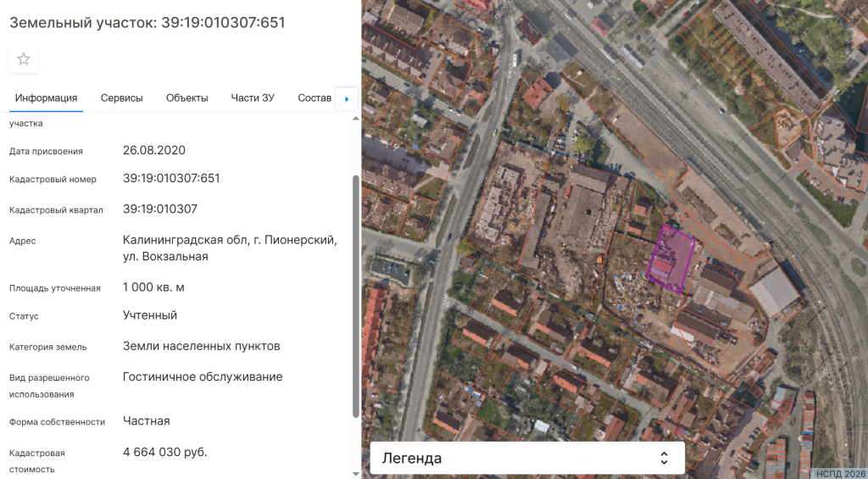Select the Части ЗУ tab

[x=253, y=97]
